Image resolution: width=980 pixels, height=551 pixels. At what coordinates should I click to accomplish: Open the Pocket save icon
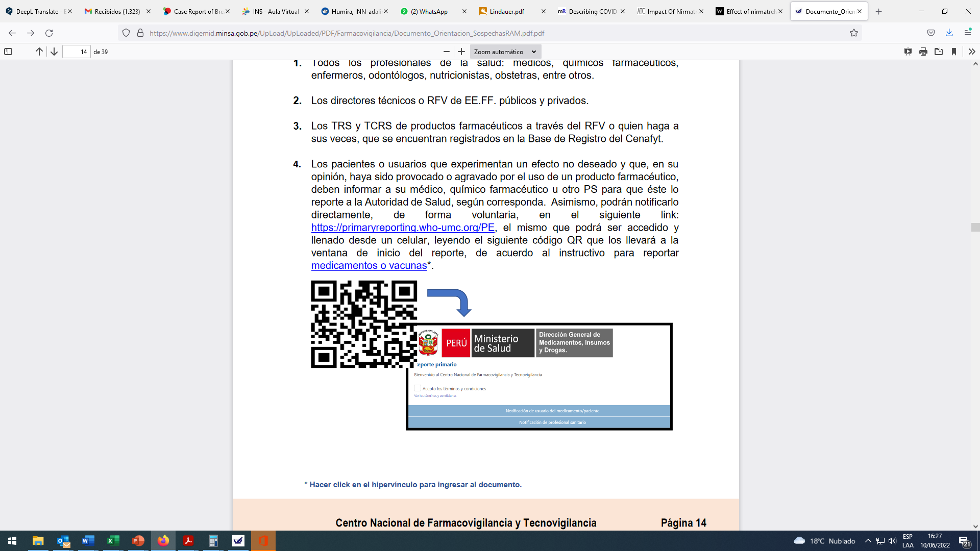pos(931,33)
